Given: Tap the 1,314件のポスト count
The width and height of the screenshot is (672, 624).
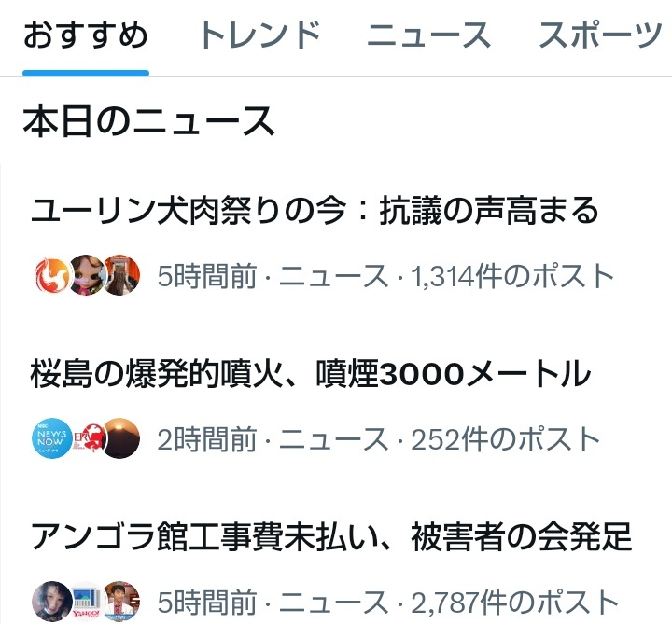Looking at the screenshot, I should pos(512,276).
